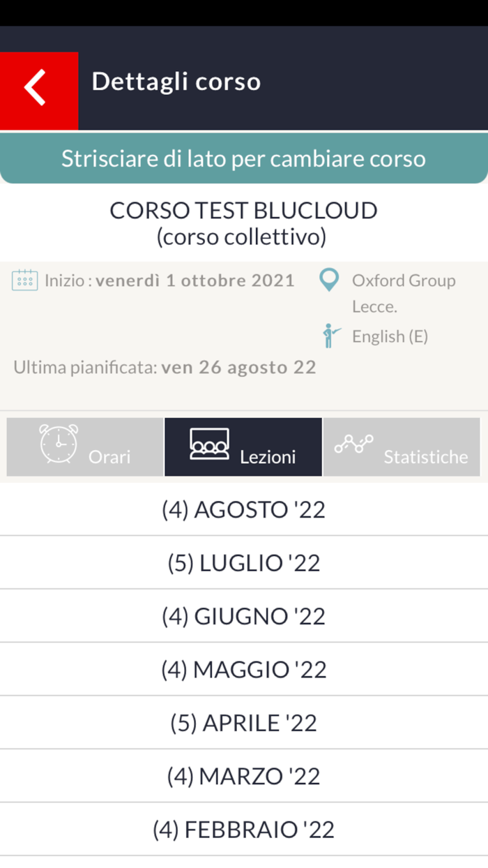This screenshot has width=488, height=868.
Task: Tap the teacher icon beside English (E)
Action: coord(328,336)
